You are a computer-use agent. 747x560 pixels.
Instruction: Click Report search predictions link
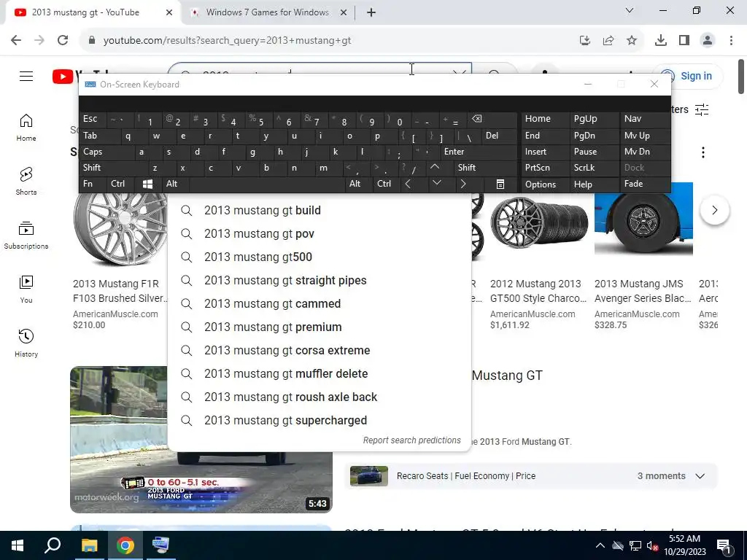pos(411,440)
